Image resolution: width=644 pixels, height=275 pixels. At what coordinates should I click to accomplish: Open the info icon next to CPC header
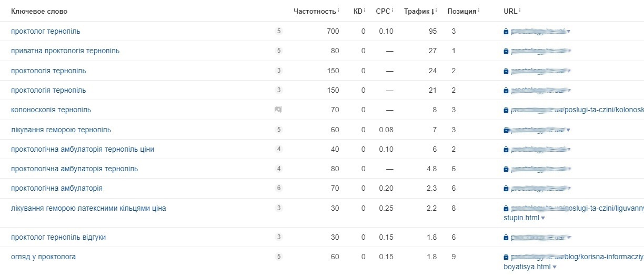click(393, 11)
